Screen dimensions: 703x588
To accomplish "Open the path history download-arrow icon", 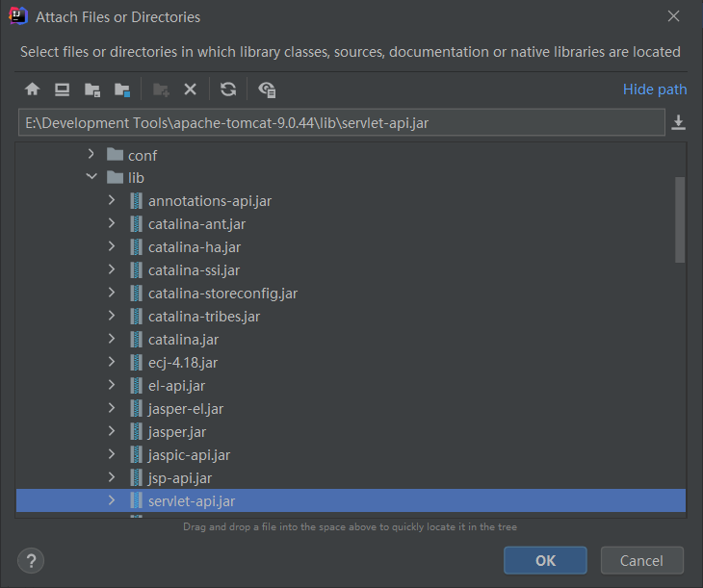I will click(678, 122).
